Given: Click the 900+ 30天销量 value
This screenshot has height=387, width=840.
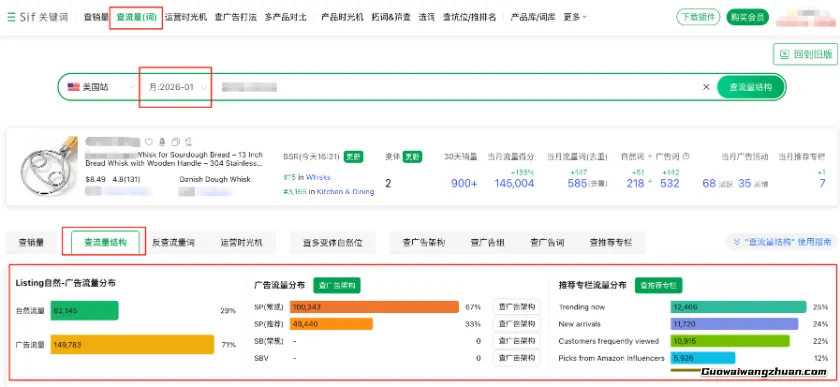Looking at the screenshot, I should (464, 183).
